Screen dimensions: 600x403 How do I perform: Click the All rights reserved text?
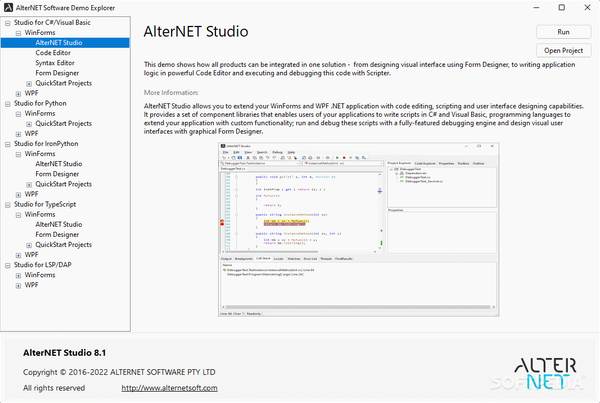pyautogui.click(x=54, y=388)
